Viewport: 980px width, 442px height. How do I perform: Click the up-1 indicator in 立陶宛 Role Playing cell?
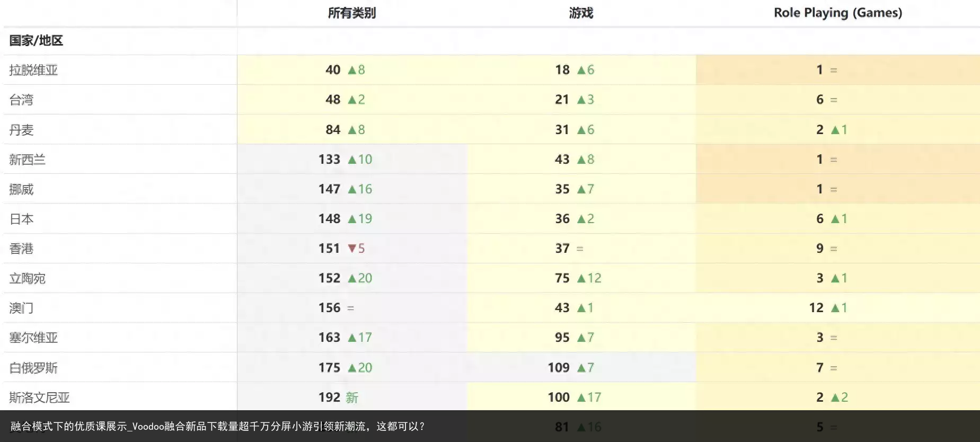coord(840,278)
